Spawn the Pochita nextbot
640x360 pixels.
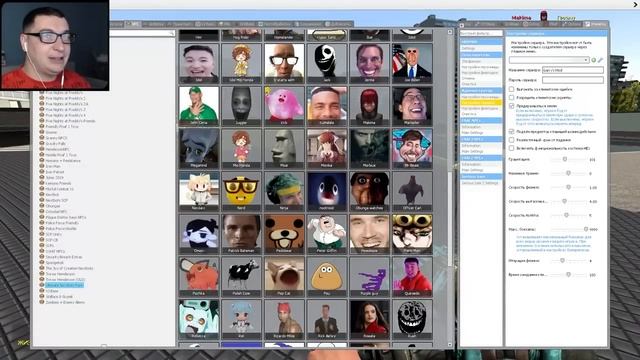click(199, 276)
